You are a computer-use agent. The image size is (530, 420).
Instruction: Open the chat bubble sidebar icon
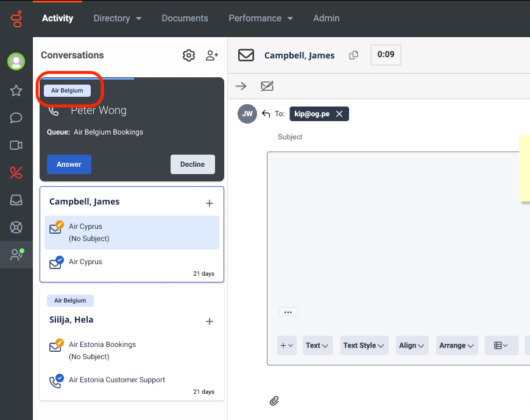point(16,118)
